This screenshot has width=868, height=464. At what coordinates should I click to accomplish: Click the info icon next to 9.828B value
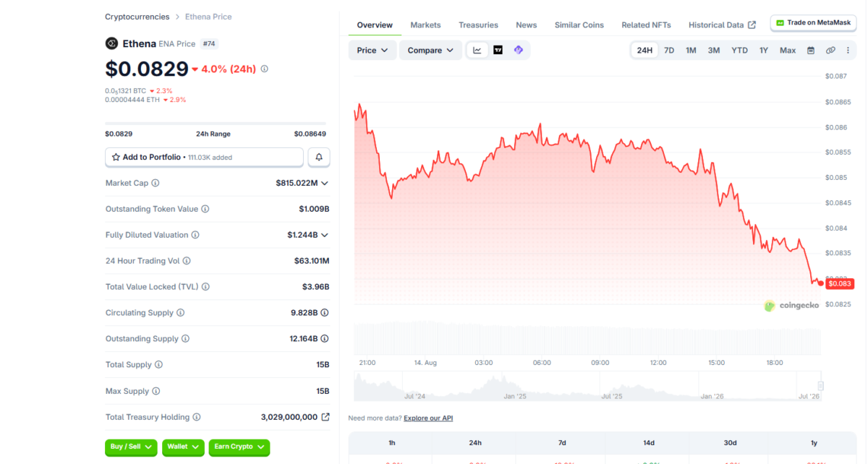[x=325, y=313]
